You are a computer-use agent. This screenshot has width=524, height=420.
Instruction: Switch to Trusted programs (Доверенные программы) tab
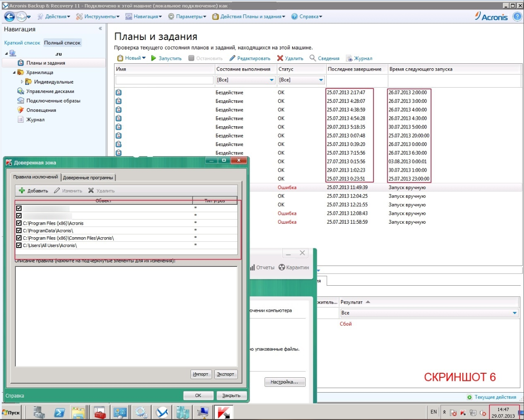[x=89, y=177]
